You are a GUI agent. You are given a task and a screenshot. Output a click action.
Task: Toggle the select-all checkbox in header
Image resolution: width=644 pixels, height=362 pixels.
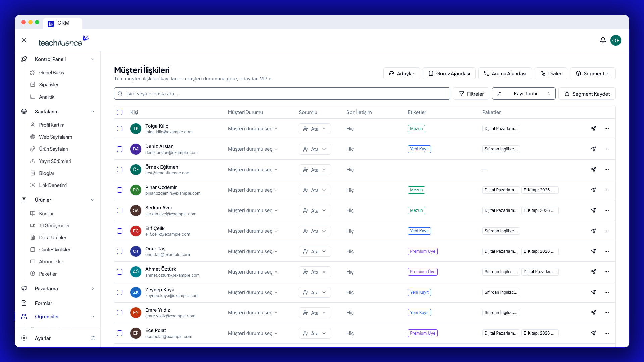pyautogui.click(x=120, y=112)
